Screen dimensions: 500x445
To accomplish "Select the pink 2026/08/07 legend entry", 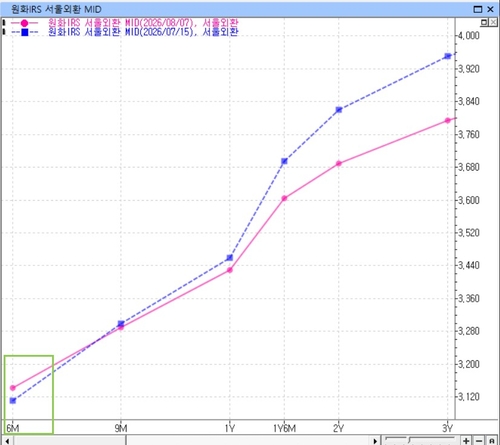I will [x=143, y=23].
